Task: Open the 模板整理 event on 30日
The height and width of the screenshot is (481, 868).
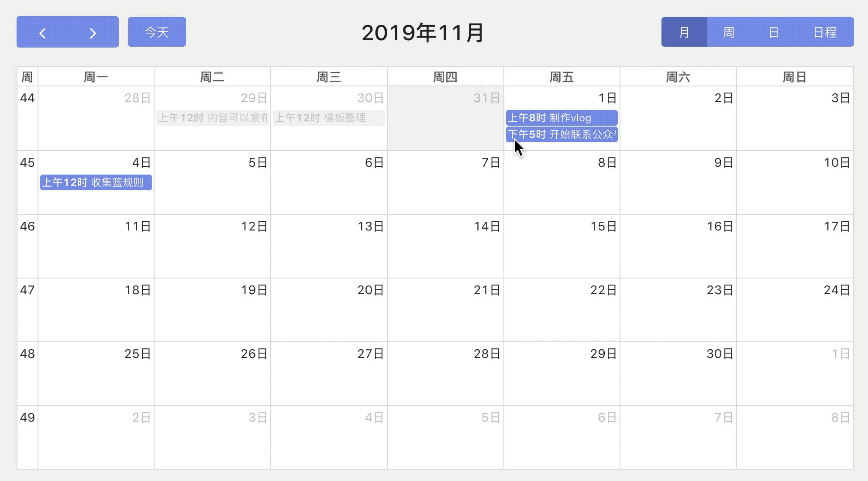Action: pyautogui.click(x=329, y=118)
